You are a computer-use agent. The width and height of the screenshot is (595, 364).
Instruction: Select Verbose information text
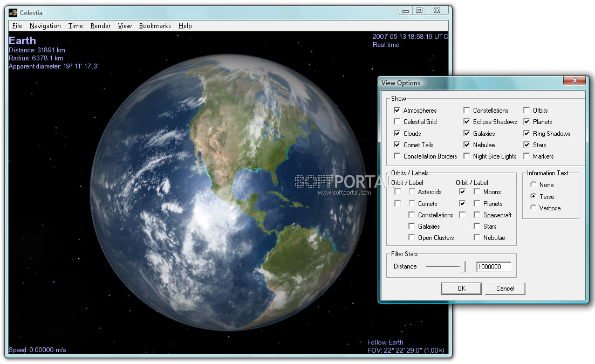coord(534,208)
